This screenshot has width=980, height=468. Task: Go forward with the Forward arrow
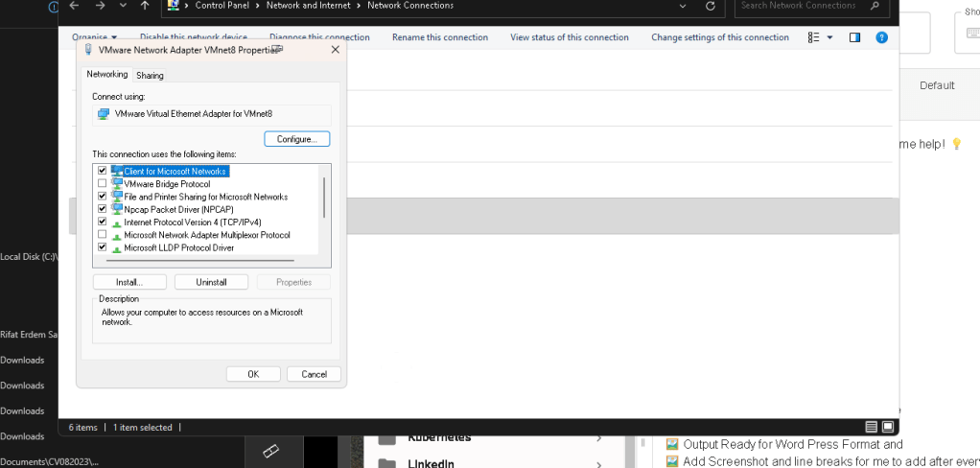(101, 6)
